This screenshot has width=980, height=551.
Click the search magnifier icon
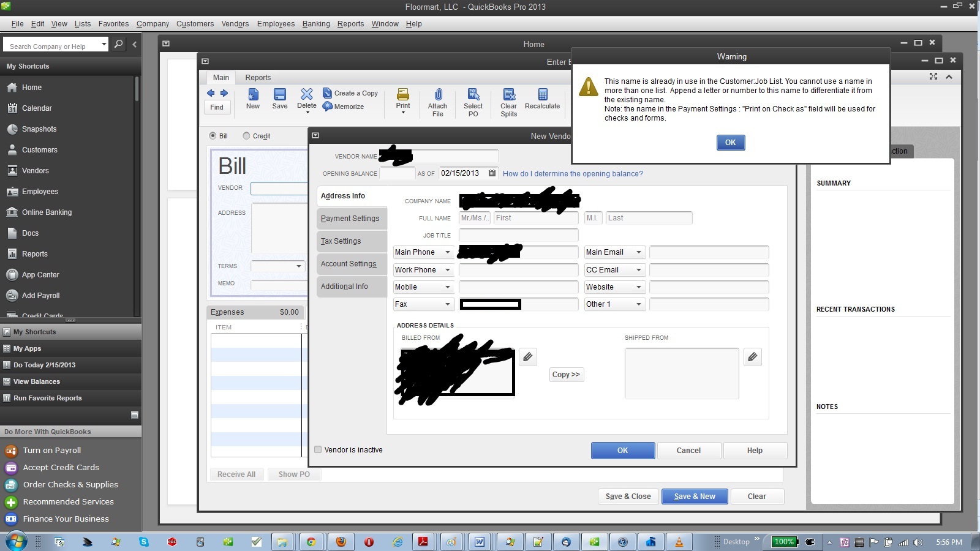119,44
